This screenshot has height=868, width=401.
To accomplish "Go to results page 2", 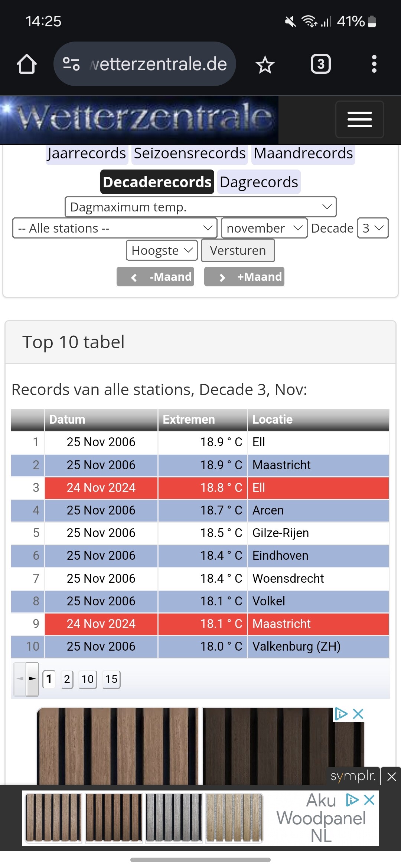I will pyautogui.click(x=67, y=679).
